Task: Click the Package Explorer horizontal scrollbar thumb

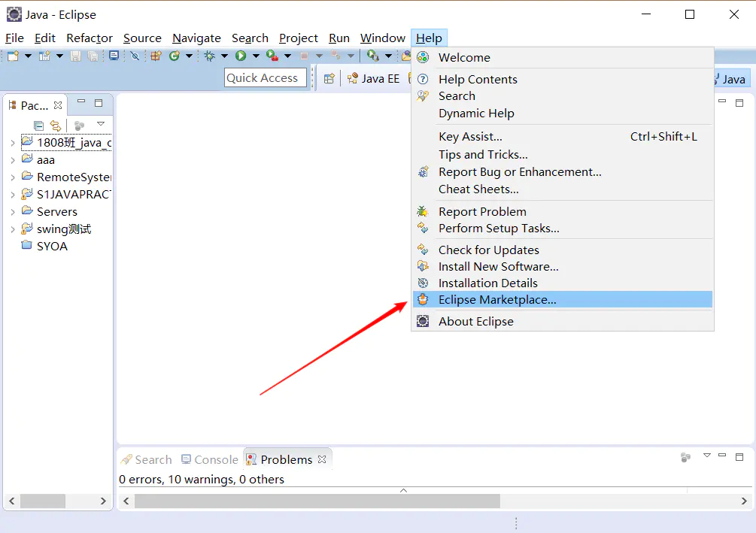Action: [42, 501]
